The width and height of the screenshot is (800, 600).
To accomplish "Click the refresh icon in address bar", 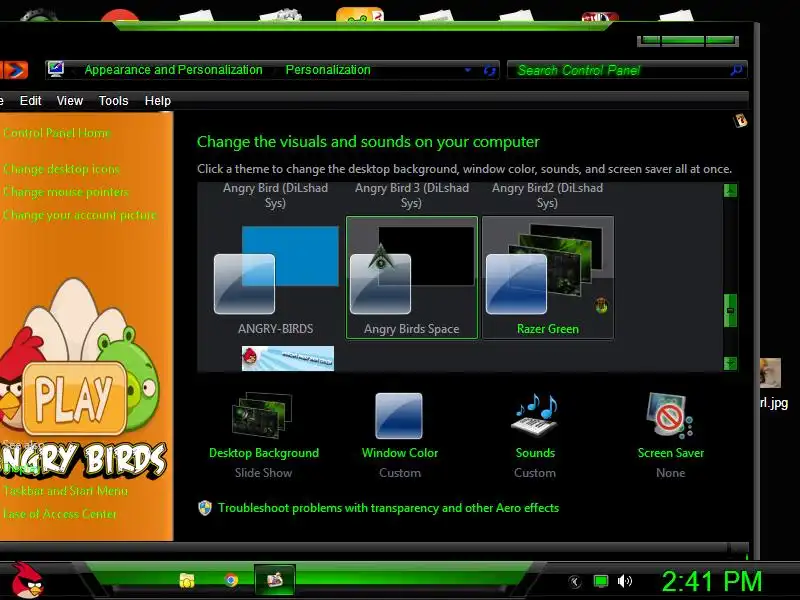I will pyautogui.click(x=489, y=70).
